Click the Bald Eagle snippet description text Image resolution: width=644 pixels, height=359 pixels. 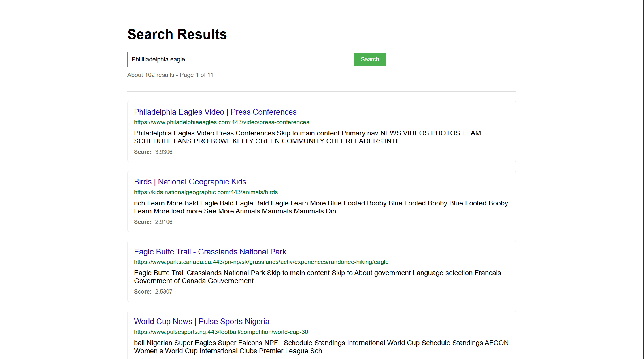[x=321, y=207]
